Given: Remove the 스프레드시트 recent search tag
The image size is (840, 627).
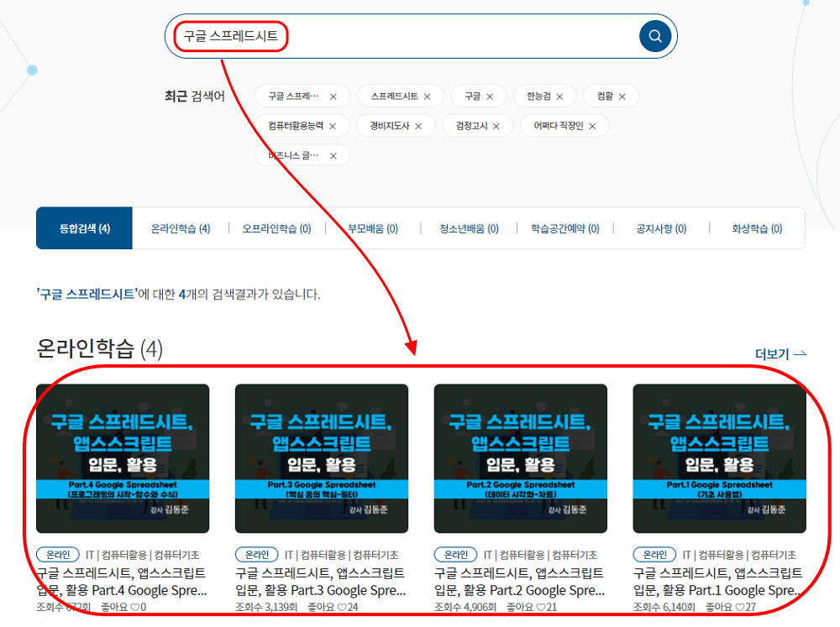Looking at the screenshot, I should point(427,97).
